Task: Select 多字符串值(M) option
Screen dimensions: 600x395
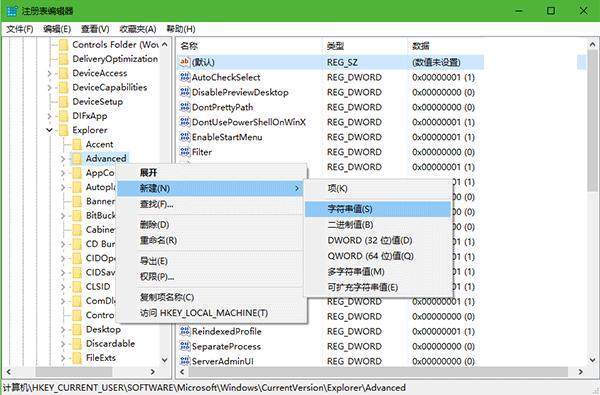Action: 378,272
